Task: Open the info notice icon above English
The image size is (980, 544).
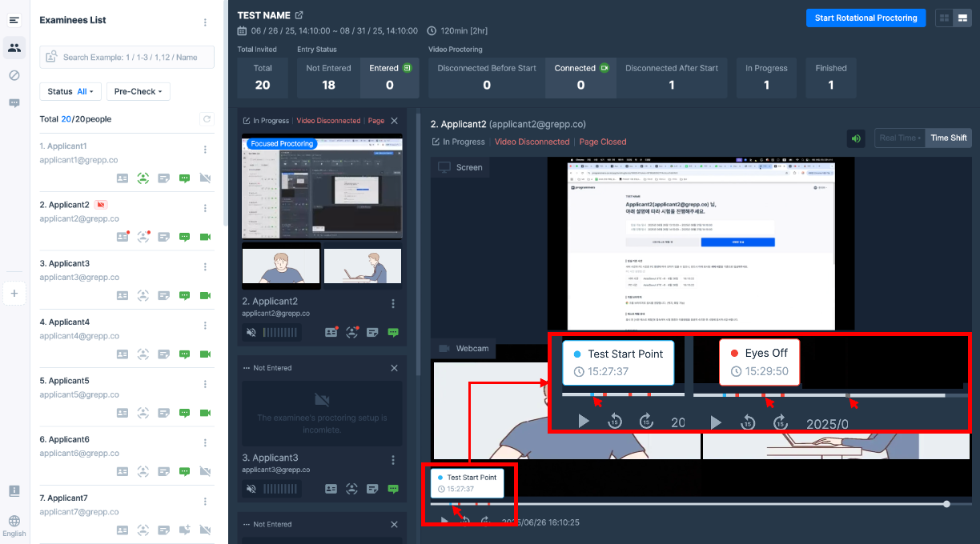Action: 14,490
